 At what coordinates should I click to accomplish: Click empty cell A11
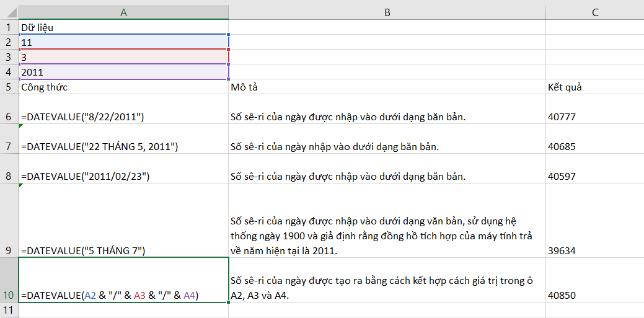point(123,309)
